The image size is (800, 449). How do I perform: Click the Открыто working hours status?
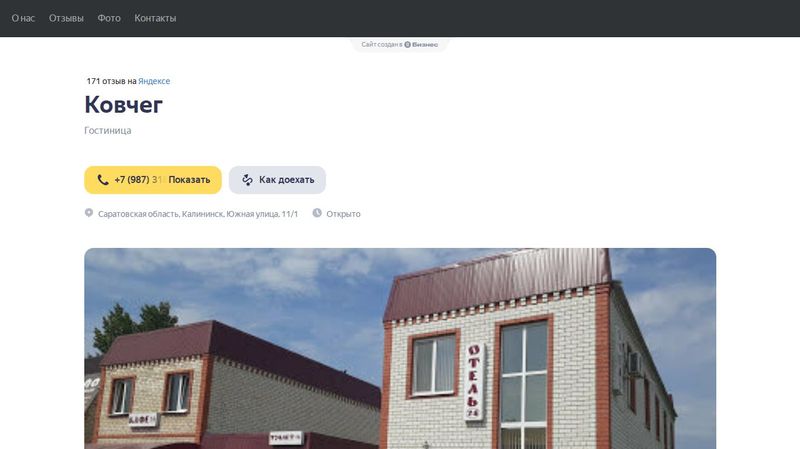coord(343,214)
